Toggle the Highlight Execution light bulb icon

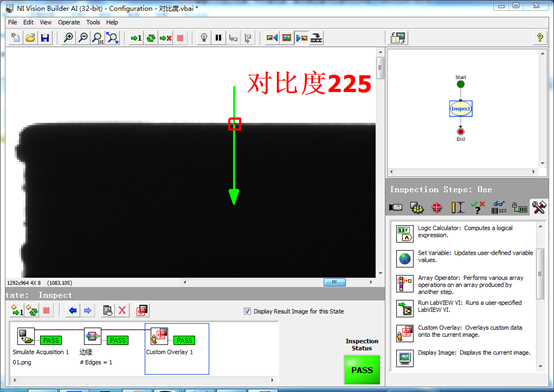point(204,38)
